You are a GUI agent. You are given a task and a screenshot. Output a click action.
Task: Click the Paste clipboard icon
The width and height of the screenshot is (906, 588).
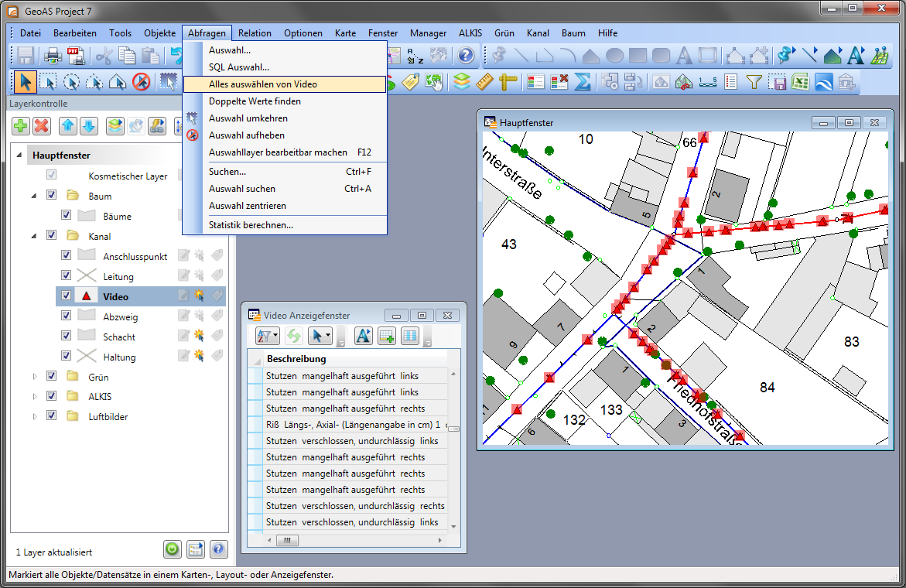click(150, 56)
